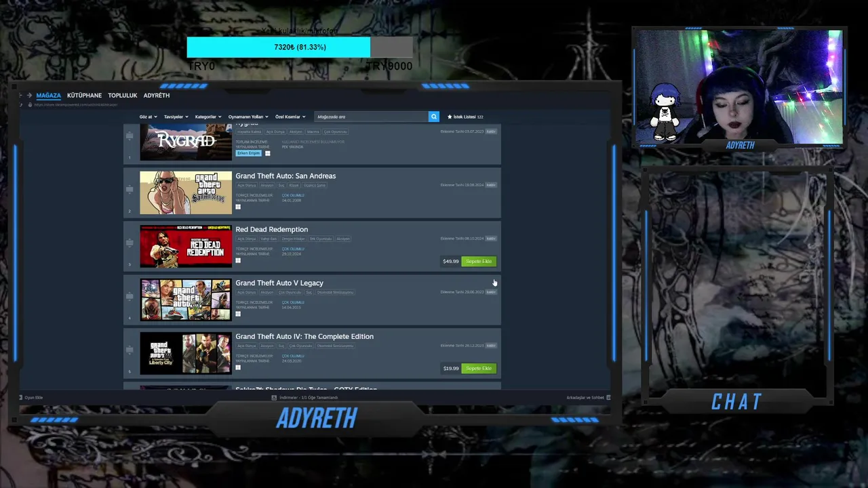Click the İndirmeler status text in bottom bar
868x488 pixels.
(x=309, y=397)
